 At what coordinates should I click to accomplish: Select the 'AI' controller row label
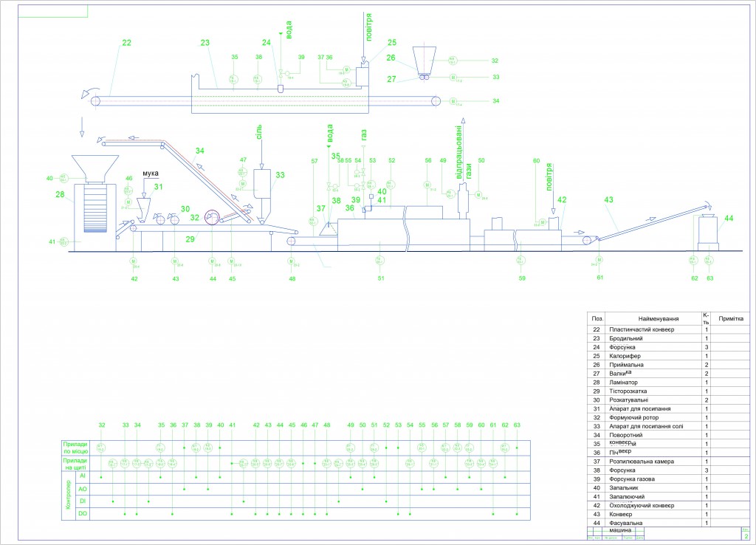pyautogui.click(x=83, y=476)
